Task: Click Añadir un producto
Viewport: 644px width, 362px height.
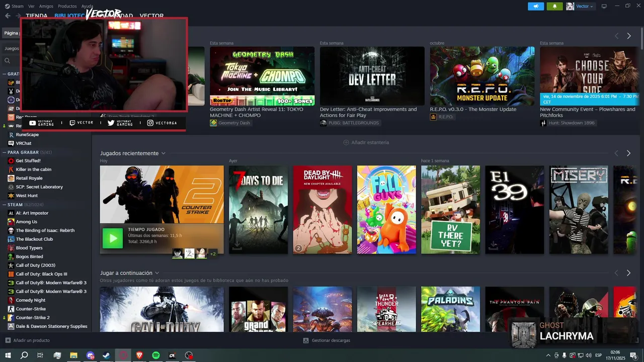Action: coord(28,340)
